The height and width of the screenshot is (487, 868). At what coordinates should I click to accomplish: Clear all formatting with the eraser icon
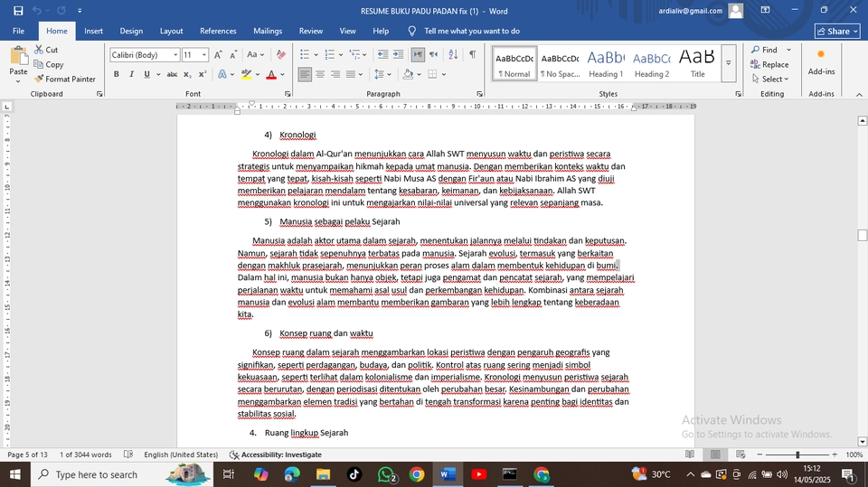click(x=281, y=55)
